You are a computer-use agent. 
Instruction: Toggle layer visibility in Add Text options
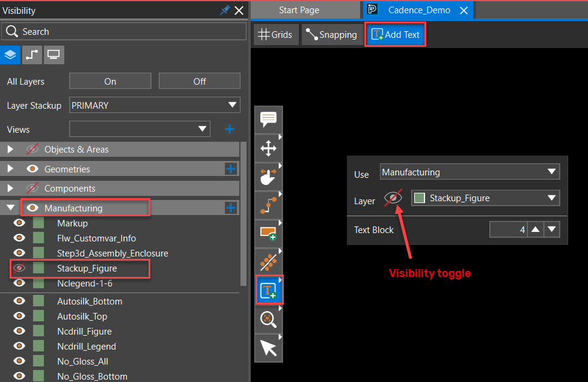pyautogui.click(x=393, y=198)
